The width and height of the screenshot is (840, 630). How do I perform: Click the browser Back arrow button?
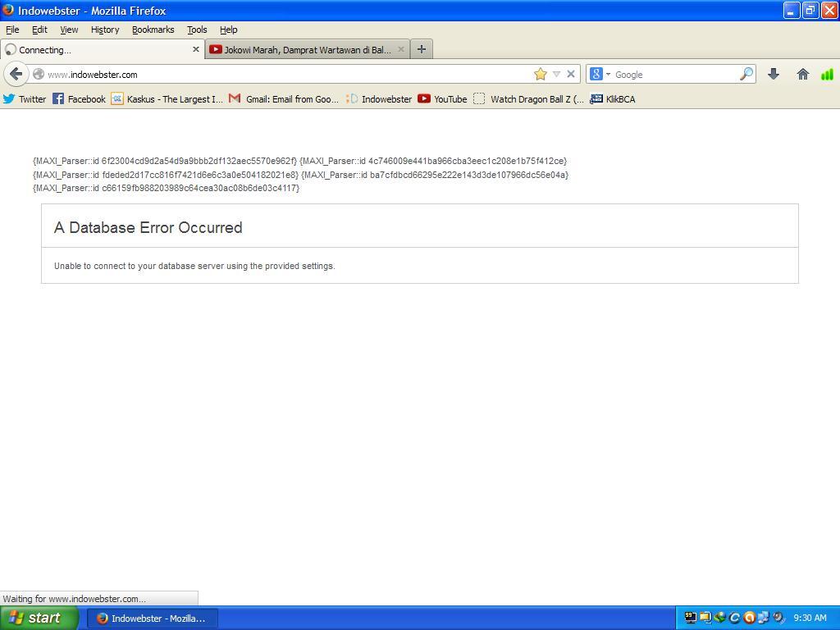click(x=16, y=74)
